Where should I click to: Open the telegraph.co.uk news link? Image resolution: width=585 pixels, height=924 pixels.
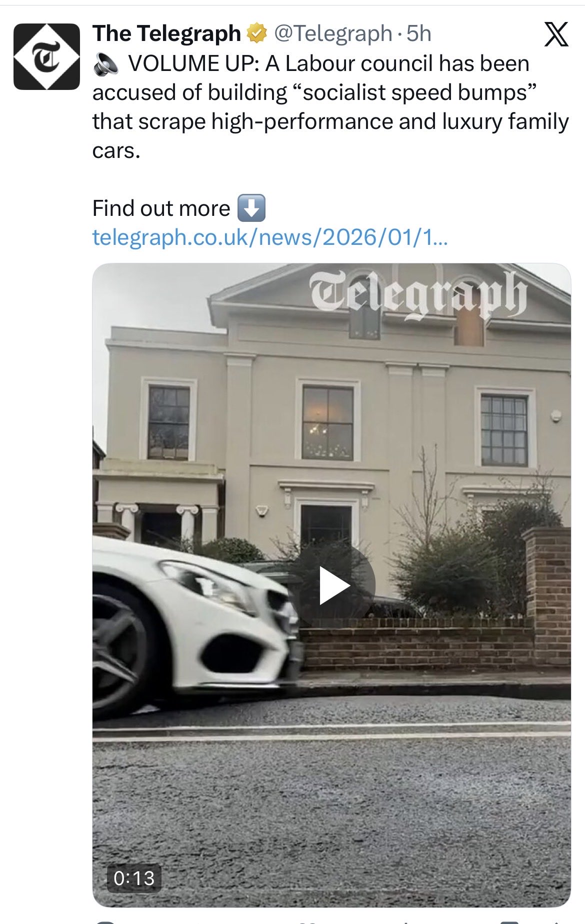(270, 237)
